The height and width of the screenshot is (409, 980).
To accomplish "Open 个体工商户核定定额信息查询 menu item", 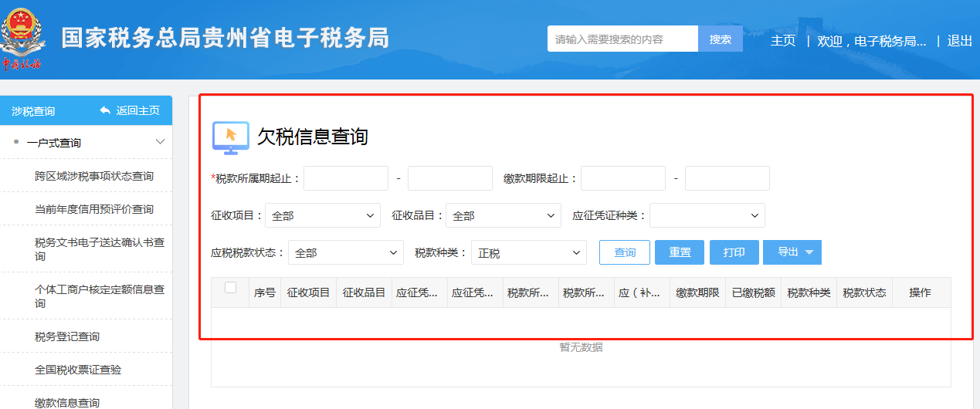I will coord(100,296).
